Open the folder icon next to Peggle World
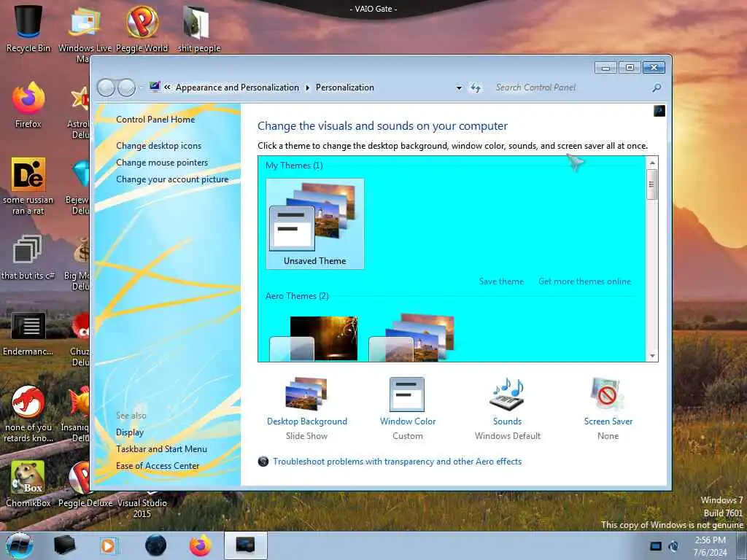Viewport: 747px width, 560px height. (198, 28)
